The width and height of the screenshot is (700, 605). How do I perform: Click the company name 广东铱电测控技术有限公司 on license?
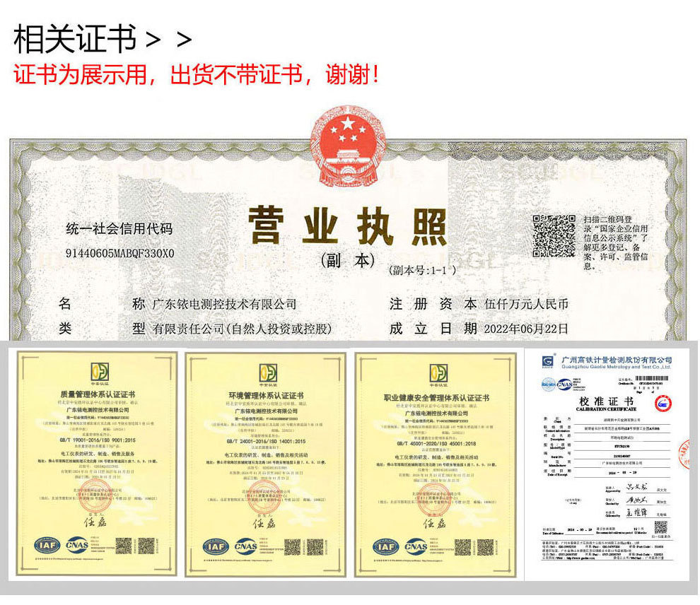pyautogui.click(x=225, y=305)
